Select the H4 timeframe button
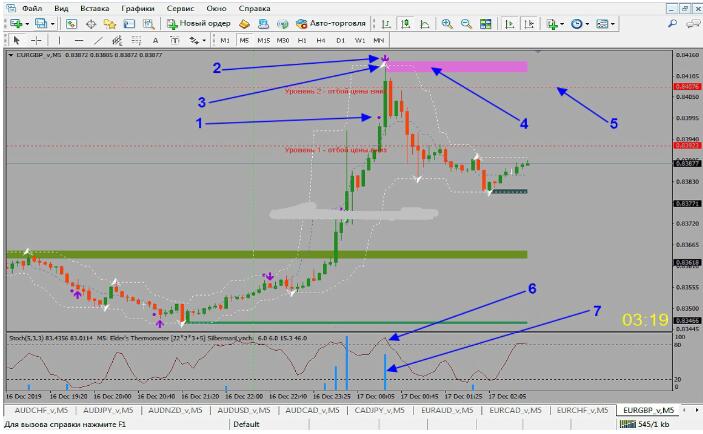The height and width of the screenshot is (434, 703). [x=321, y=40]
